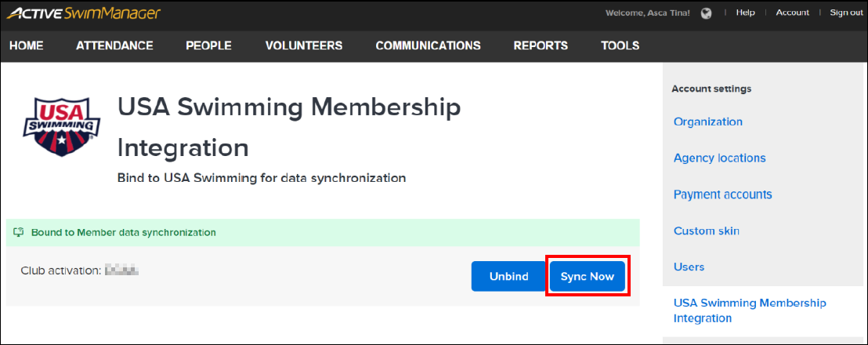This screenshot has height=345, width=868.
Task: Open the ATTENDANCE menu
Action: coord(114,45)
